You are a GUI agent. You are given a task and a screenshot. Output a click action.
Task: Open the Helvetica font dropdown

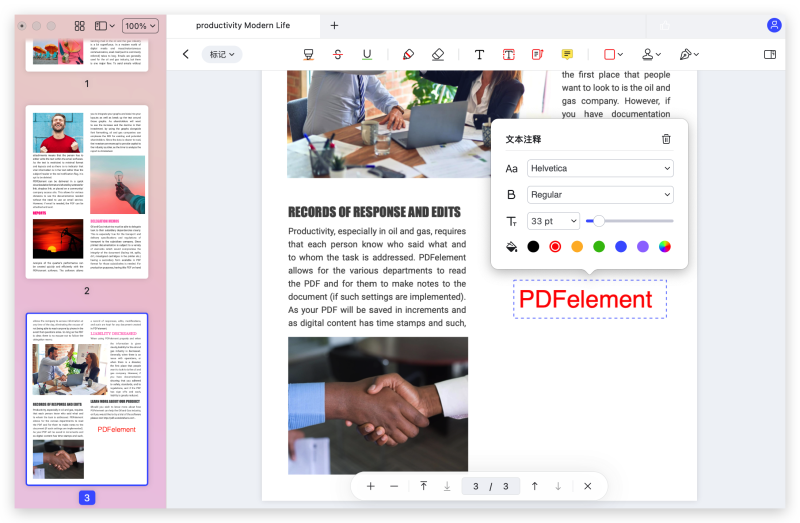tap(600, 168)
